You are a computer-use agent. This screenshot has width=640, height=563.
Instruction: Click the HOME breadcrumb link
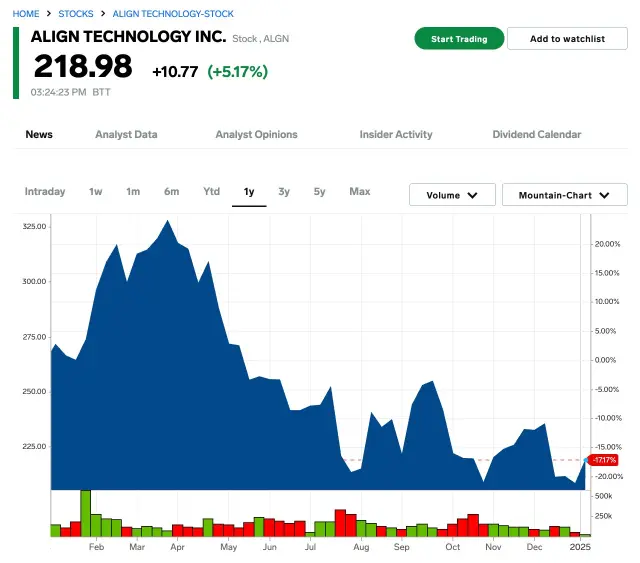point(26,14)
